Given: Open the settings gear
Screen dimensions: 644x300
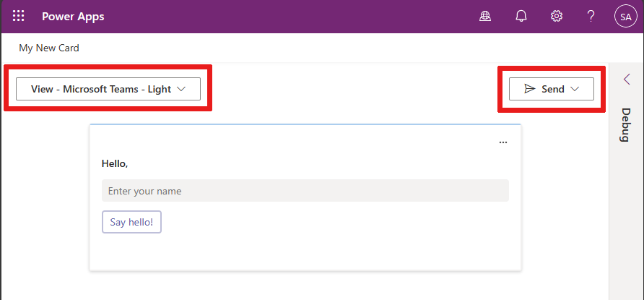Looking at the screenshot, I should [x=557, y=17].
